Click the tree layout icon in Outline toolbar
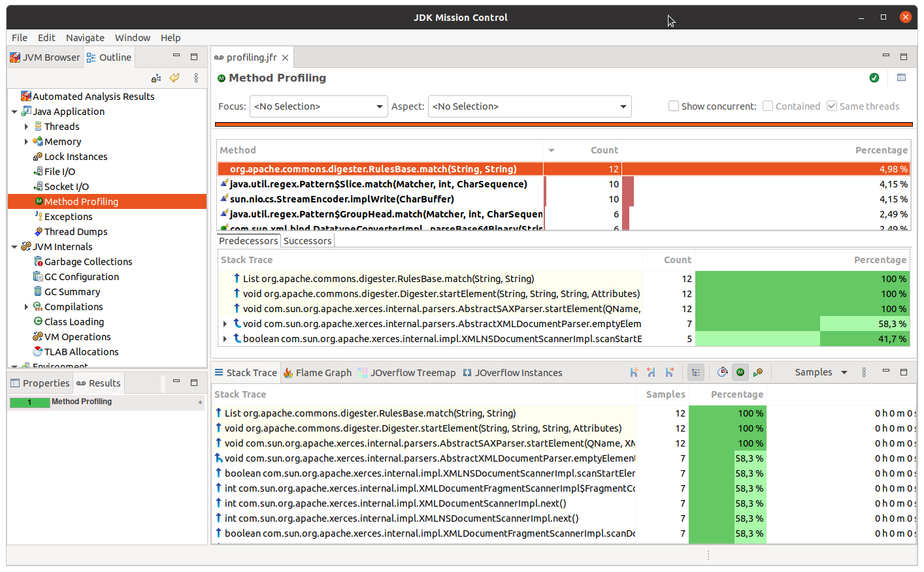This screenshot has width=924, height=572. [x=156, y=78]
